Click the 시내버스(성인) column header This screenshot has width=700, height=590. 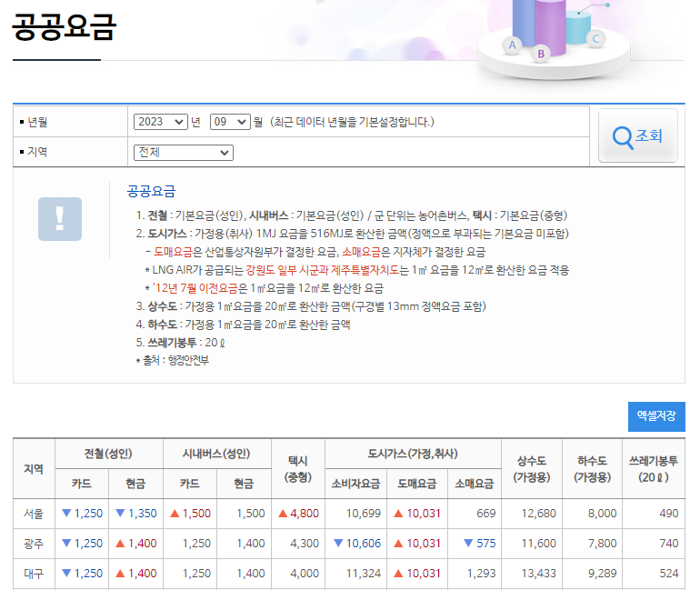tap(216, 454)
